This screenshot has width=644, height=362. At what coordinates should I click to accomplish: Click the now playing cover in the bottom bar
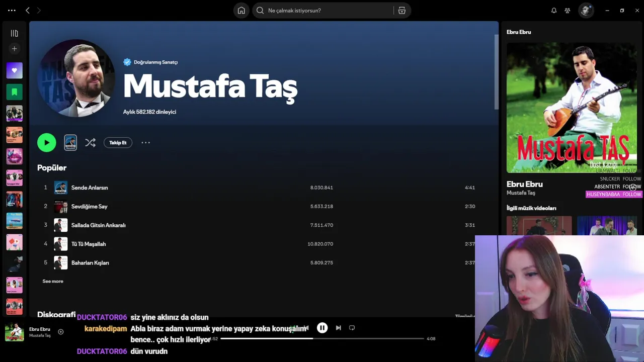[x=14, y=332]
